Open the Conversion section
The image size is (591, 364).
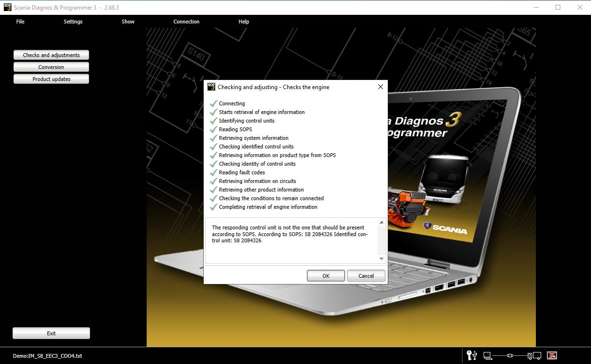51,67
